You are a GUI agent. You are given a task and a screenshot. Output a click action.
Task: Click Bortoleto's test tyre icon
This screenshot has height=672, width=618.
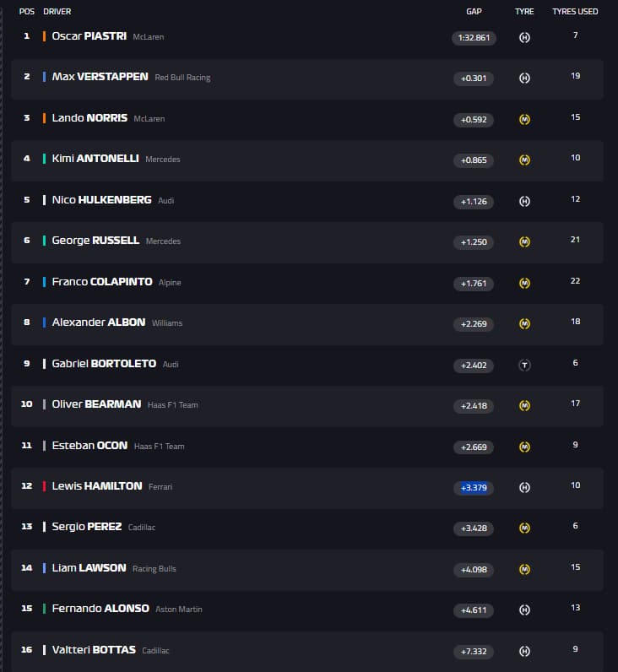coord(524,366)
